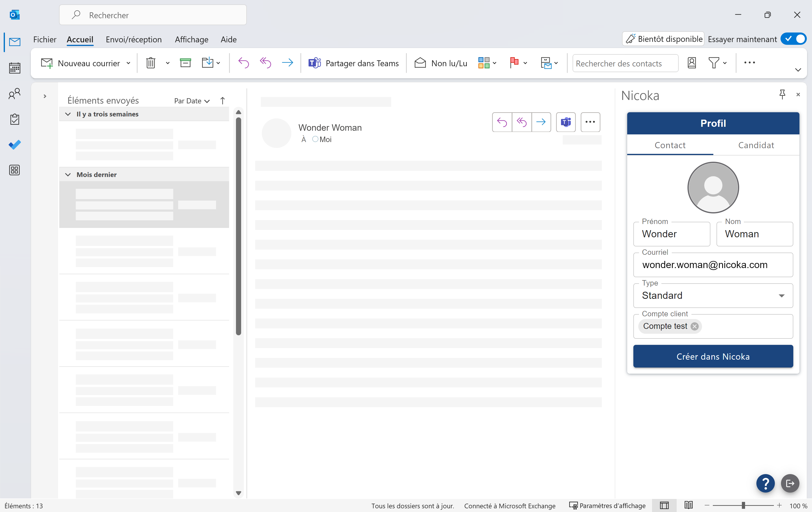Remove the Compte test chip
812x512 pixels.
[694, 326]
